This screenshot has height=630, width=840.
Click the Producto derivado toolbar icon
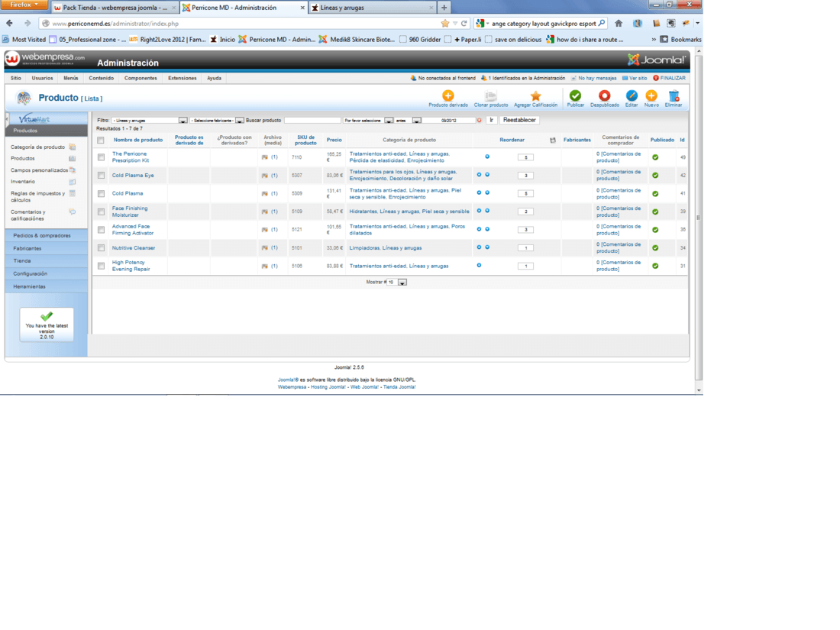tap(447, 96)
